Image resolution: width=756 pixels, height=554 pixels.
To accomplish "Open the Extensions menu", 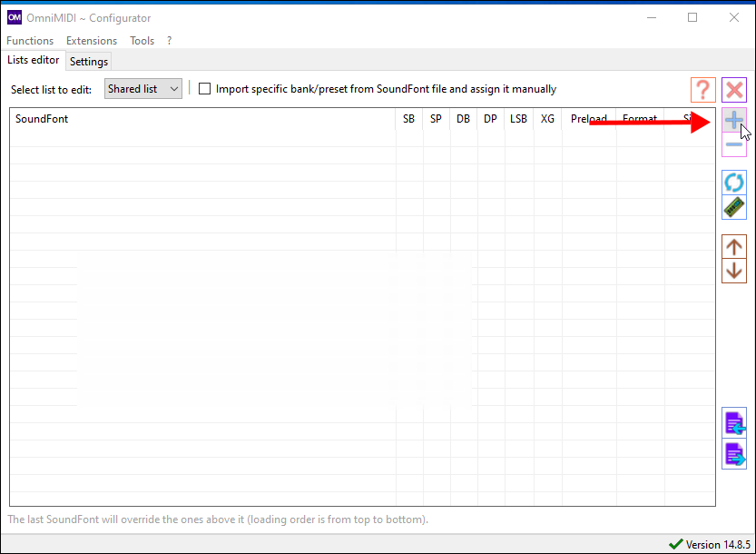I will pos(92,41).
